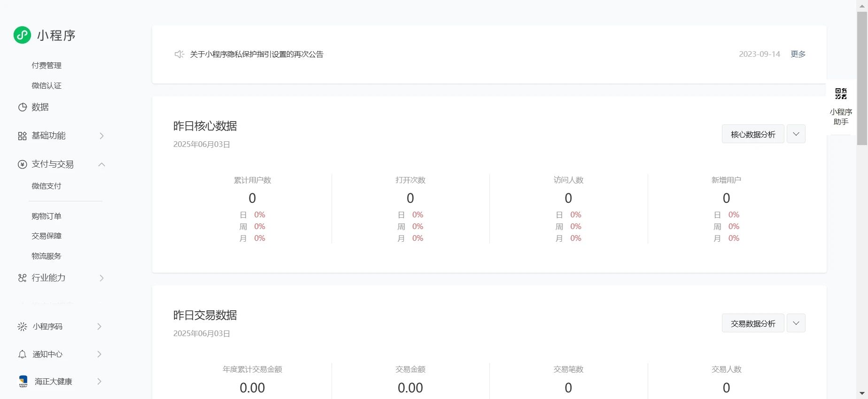Click the scrollbar up arrow
Screen dimensions: 868x399
[x=862, y=6]
